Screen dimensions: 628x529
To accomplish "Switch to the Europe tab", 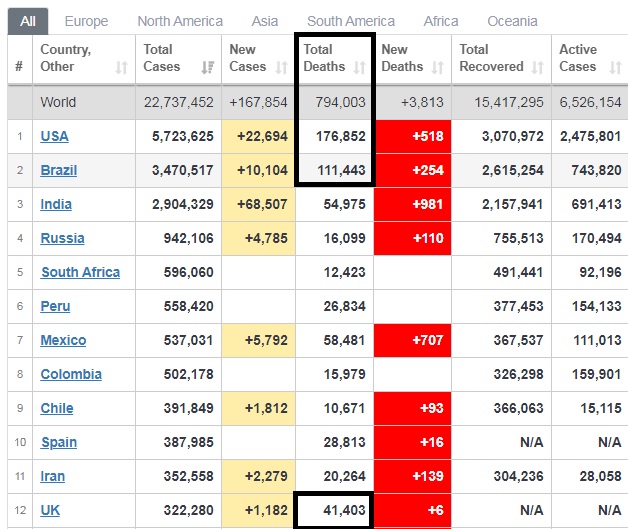I will [87, 21].
